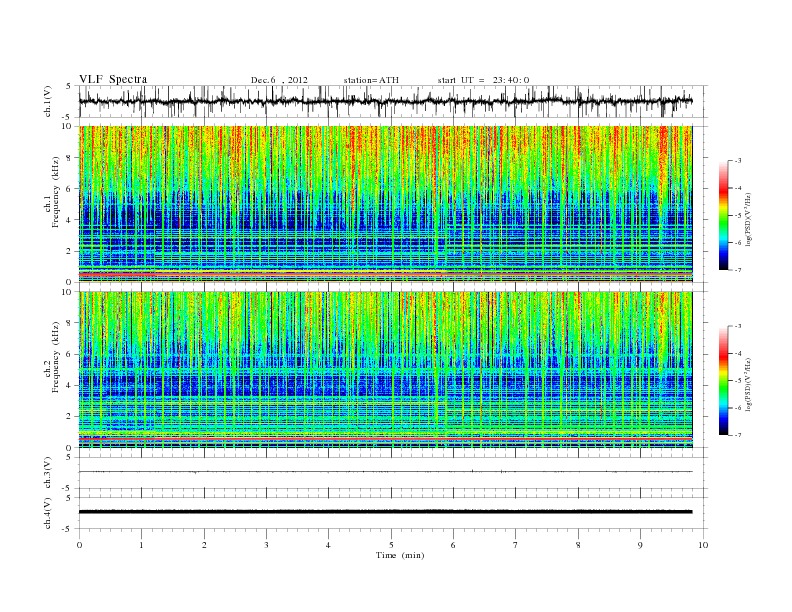
Task: Click the ch.4 thick black waveform band
Action: pyautogui.click(x=385, y=512)
